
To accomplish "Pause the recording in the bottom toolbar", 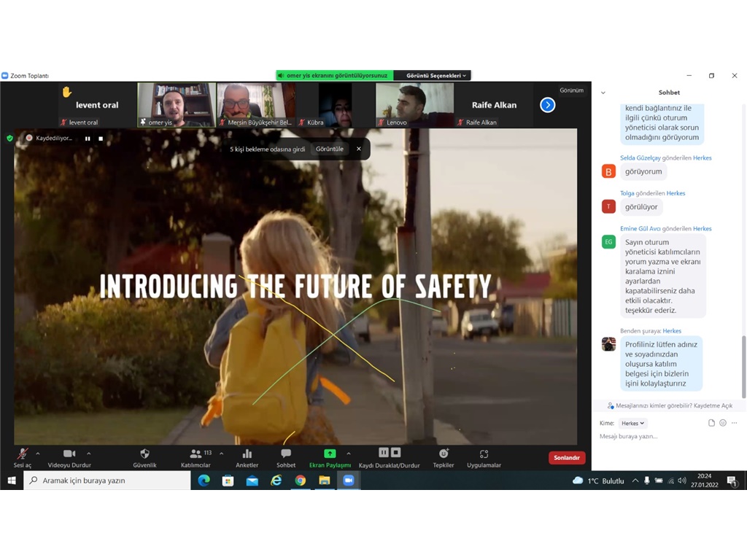I will tap(384, 452).
